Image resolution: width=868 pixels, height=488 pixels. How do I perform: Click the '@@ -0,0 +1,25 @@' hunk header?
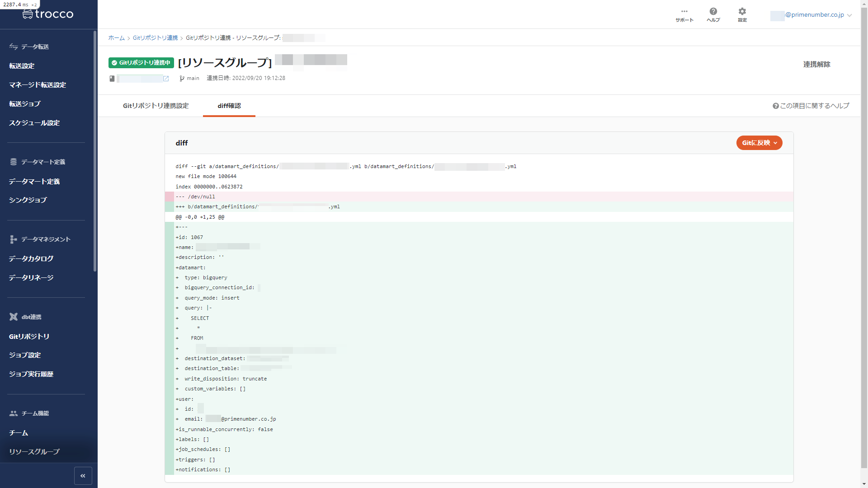click(479, 217)
